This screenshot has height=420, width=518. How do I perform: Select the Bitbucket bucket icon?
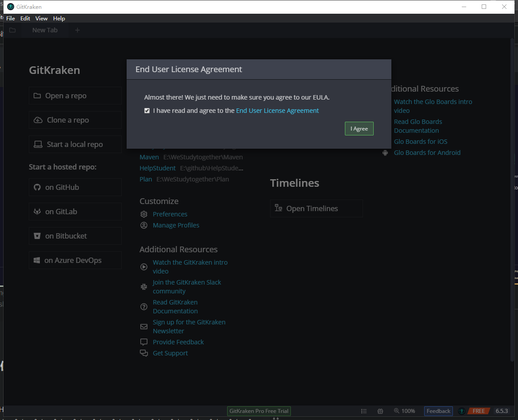pyautogui.click(x=37, y=236)
